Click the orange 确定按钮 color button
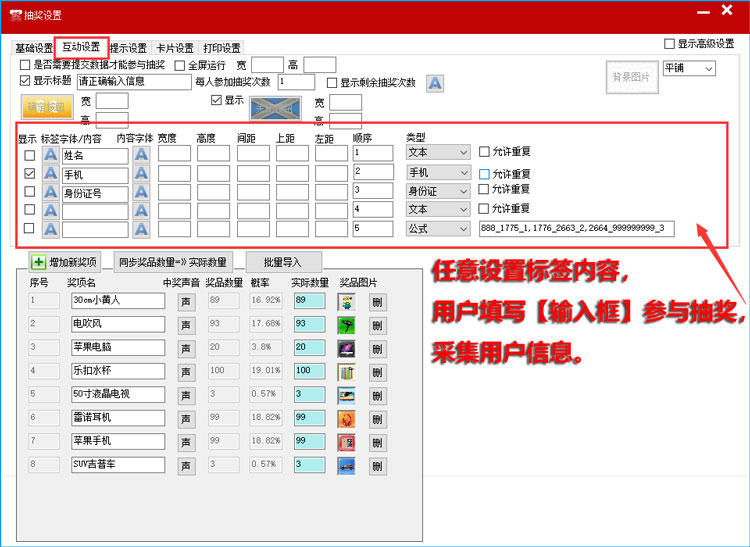Screen dimensions: 750x547 [x=47, y=107]
